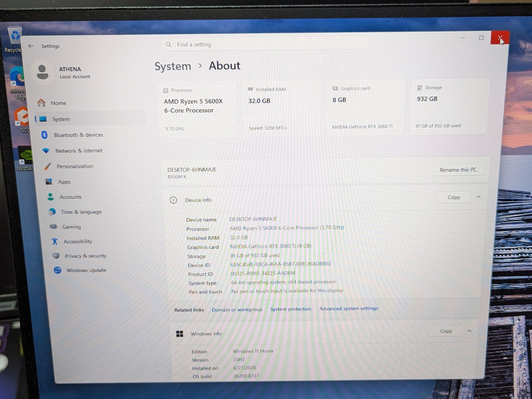Click the back arrow in Settings
The width and height of the screenshot is (532, 399).
click(x=31, y=46)
